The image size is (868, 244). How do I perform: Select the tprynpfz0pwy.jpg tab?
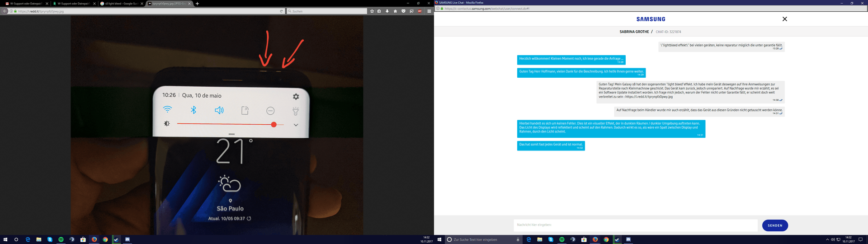point(169,4)
